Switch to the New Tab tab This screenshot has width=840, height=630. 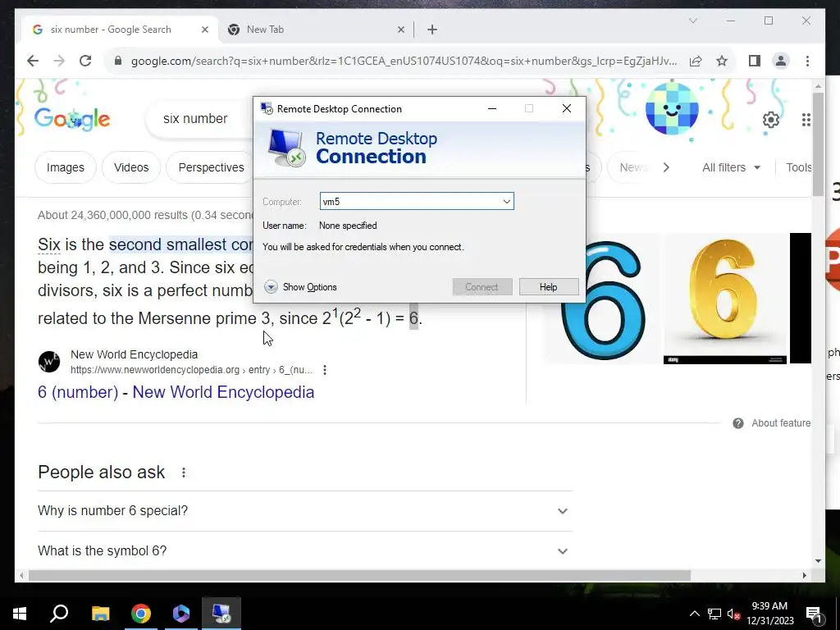(316, 30)
